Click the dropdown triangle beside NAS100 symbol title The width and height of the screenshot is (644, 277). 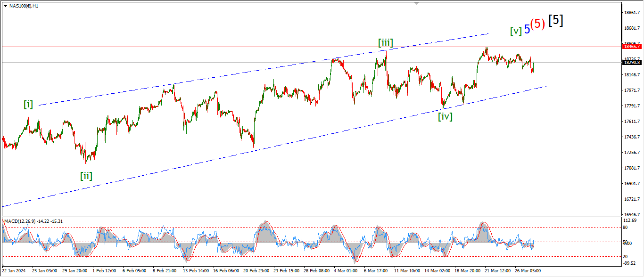point(5,6)
